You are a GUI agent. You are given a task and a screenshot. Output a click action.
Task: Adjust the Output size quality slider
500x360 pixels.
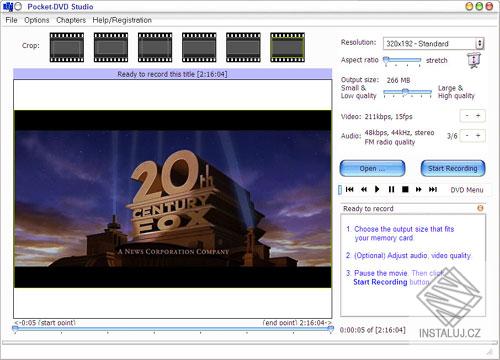point(407,92)
